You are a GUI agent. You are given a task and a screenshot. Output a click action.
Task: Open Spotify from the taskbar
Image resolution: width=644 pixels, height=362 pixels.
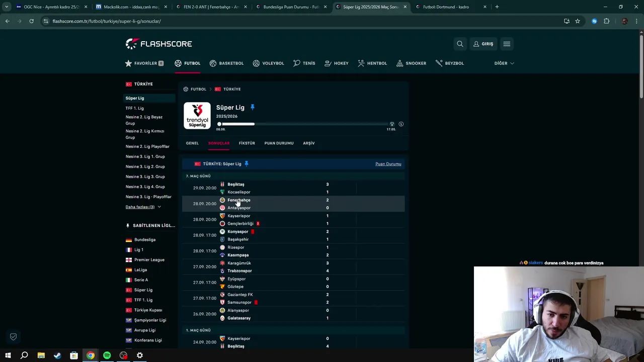(107, 355)
